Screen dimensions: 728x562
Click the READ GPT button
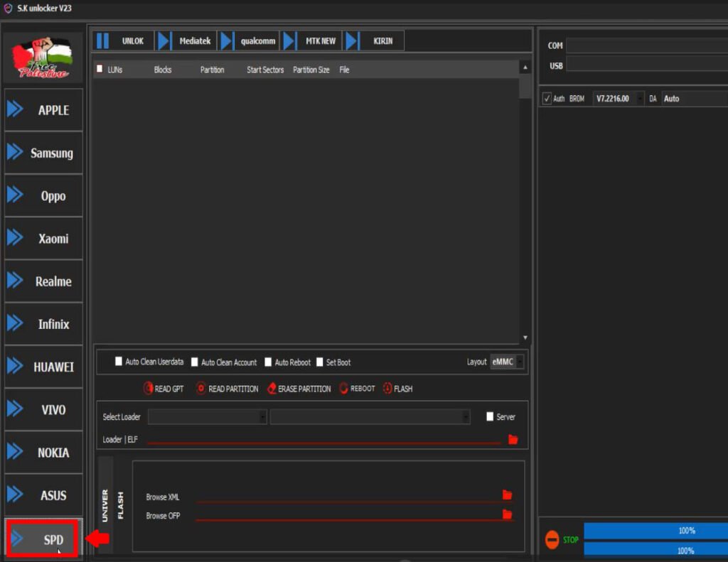[164, 389]
